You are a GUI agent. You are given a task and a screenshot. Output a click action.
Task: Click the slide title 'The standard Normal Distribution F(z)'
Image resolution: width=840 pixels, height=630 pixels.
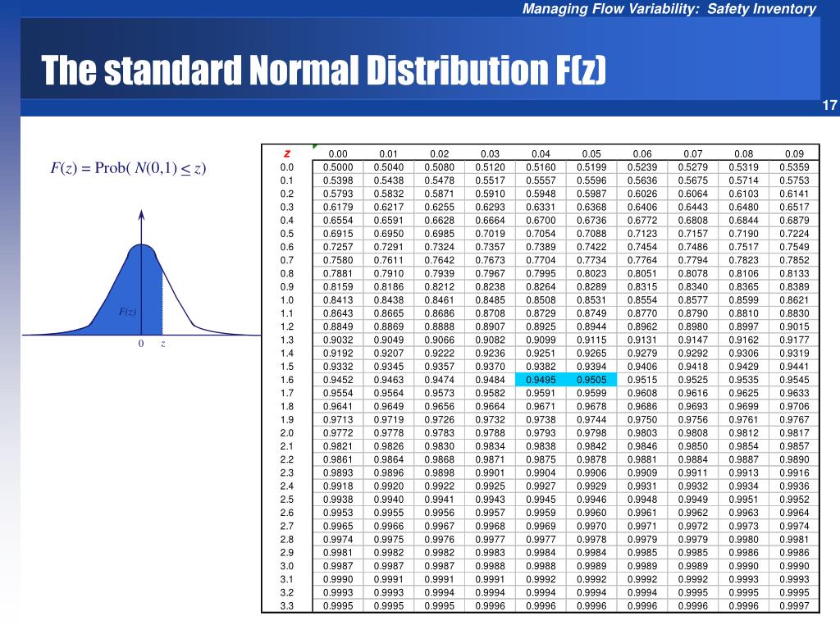tap(323, 71)
